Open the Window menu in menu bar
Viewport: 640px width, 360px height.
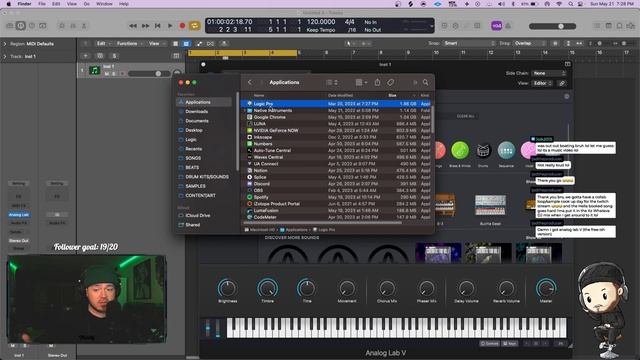click(104, 4)
